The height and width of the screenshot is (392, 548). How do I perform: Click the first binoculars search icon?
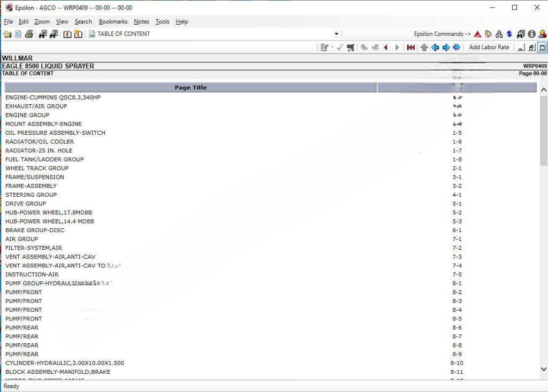coord(43,34)
